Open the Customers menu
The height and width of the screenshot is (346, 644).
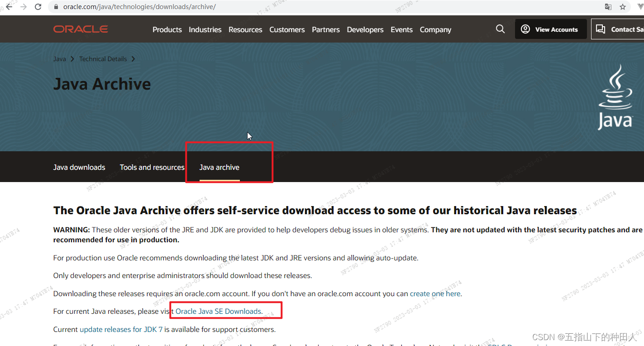pos(287,29)
